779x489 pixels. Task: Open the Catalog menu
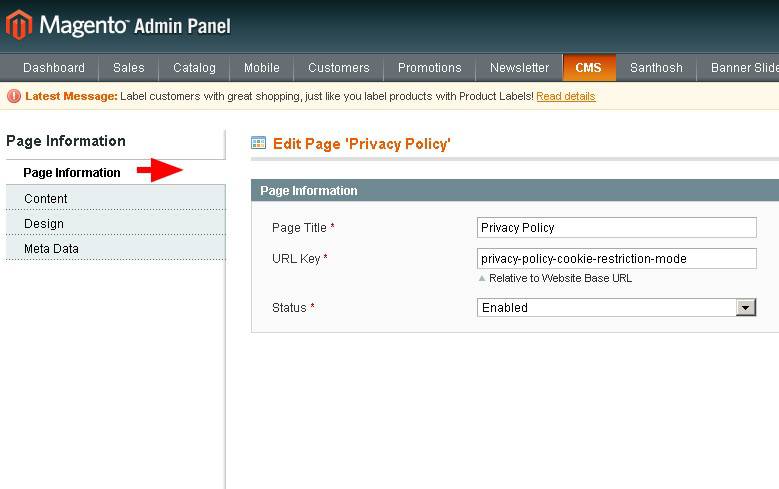pos(194,68)
